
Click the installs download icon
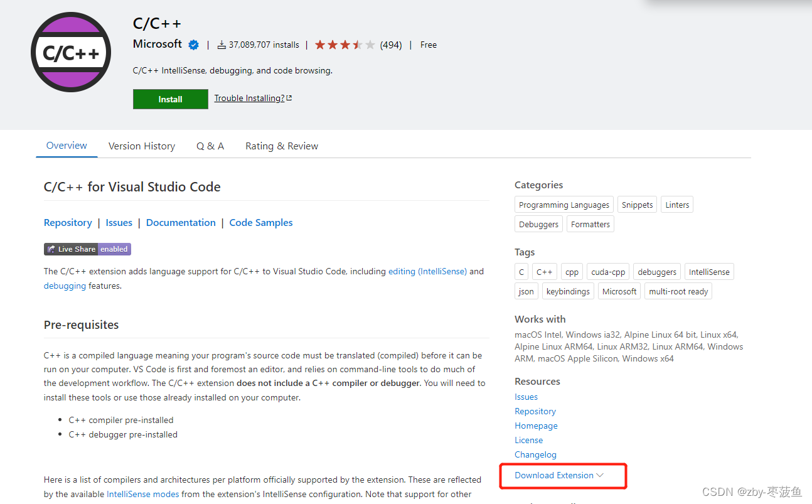point(222,45)
